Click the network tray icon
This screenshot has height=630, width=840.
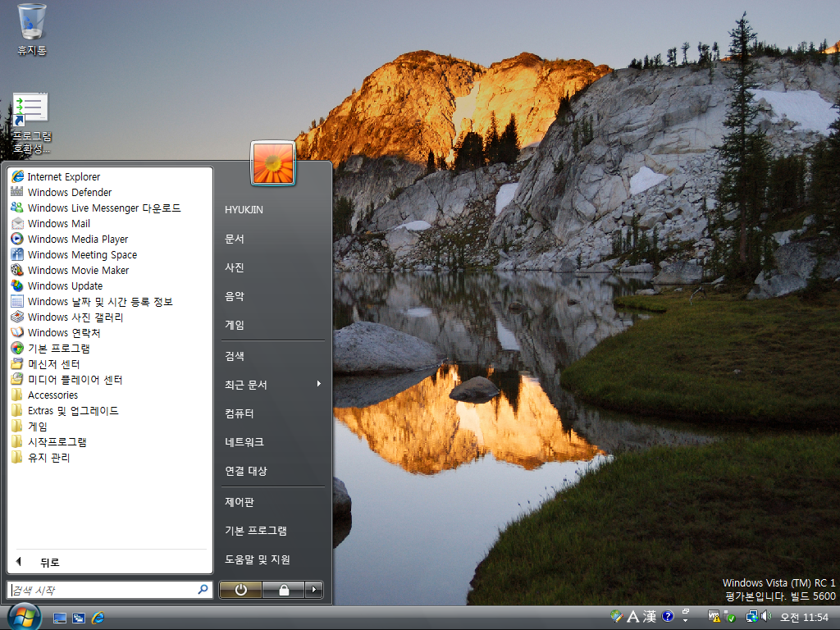tap(751, 617)
